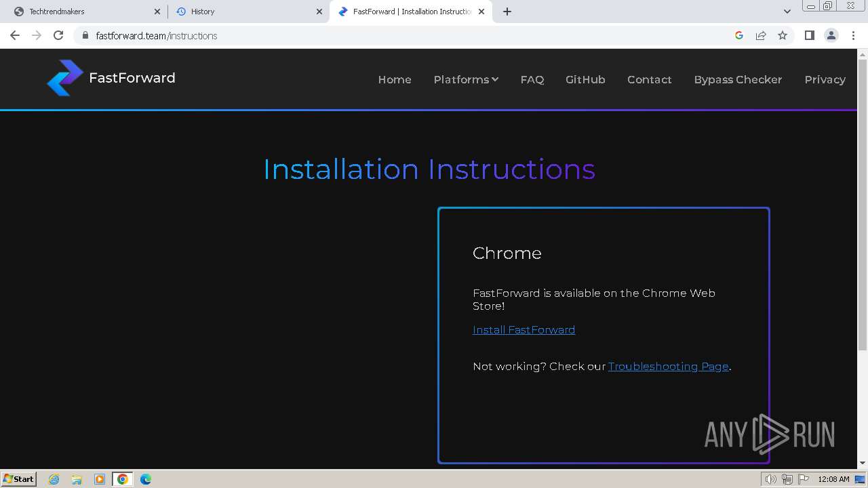This screenshot has height=488, width=868.
Task: Go to Home in the navbar
Action: 395,79
